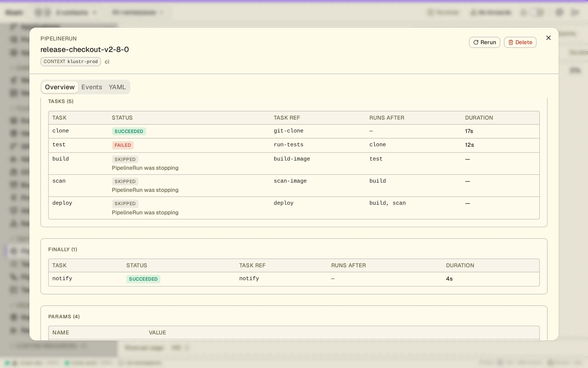
Task: Click the SUCCEEDED badge for notify
Action: (x=143, y=279)
